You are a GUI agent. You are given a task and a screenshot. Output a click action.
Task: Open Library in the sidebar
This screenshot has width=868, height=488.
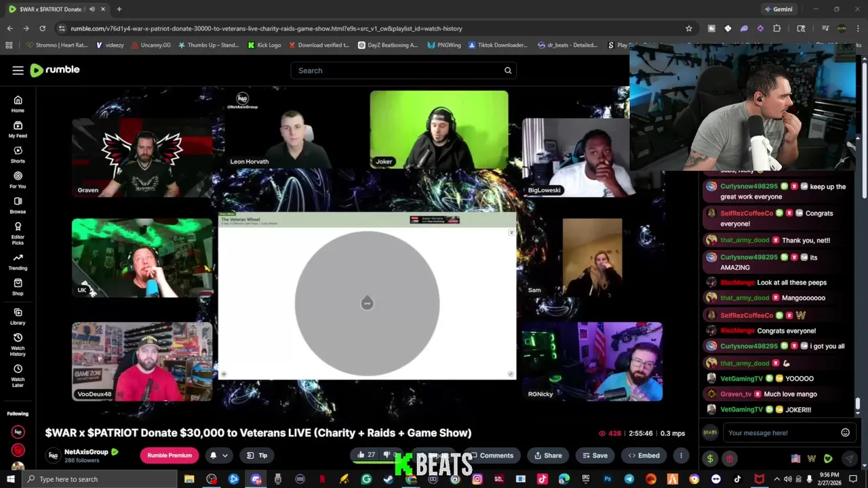(x=18, y=317)
